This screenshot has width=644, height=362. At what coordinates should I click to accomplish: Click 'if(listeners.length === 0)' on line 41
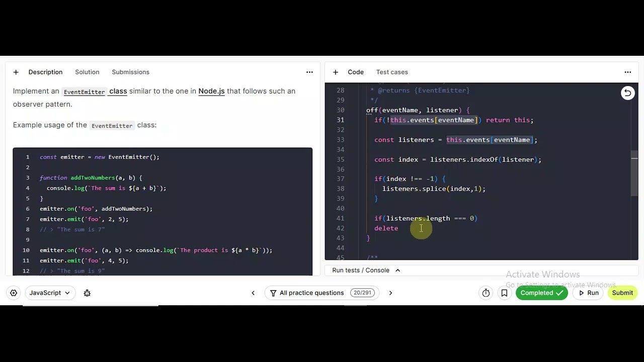coord(426,219)
